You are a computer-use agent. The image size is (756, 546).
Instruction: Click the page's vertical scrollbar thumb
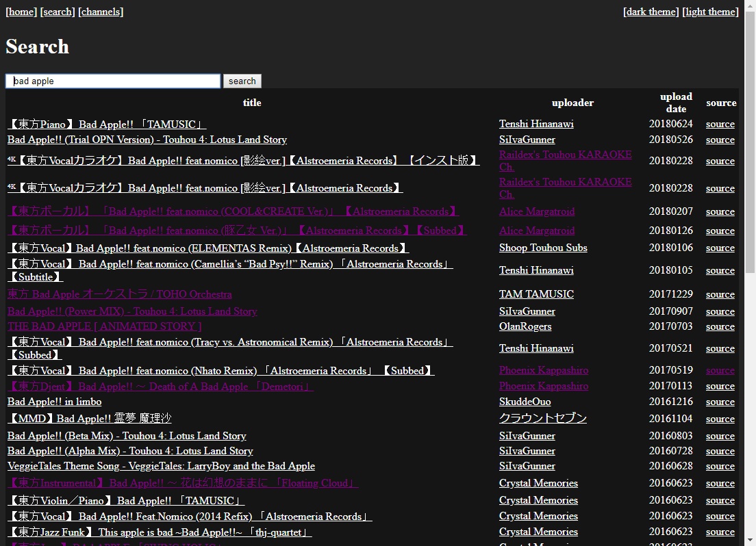751,142
